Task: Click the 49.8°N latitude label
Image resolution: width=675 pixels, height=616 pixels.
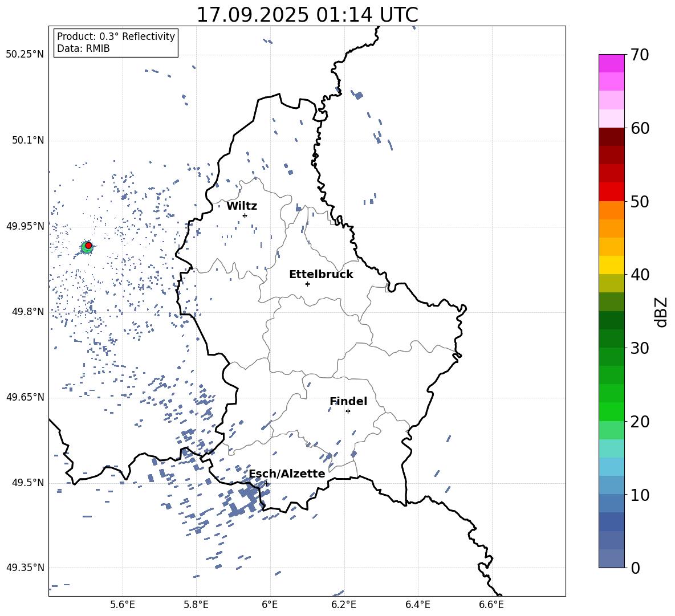Action: pyautogui.click(x=28, y=312)
